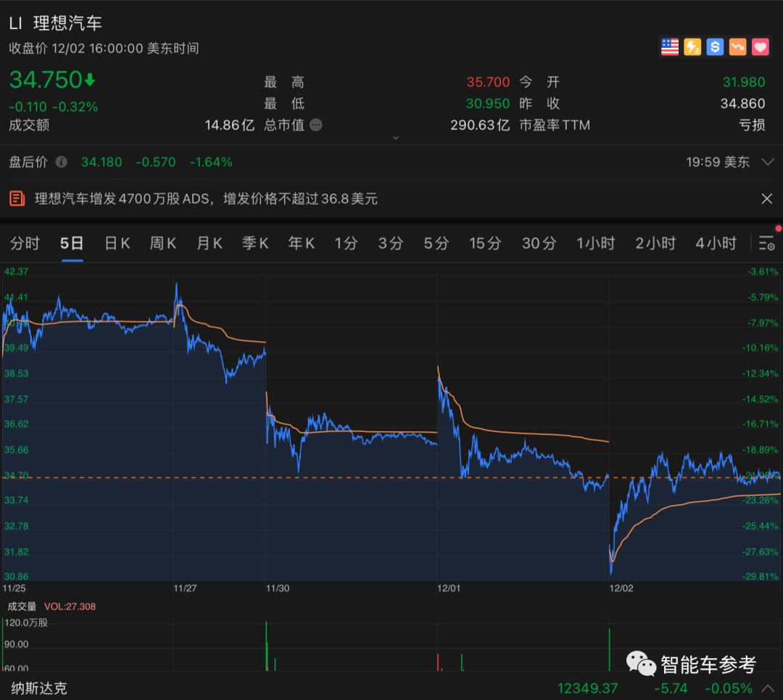The image size is (783, 700).
Task: Tap the change value -0.110 -0.32%
Action: pos(54,107)
